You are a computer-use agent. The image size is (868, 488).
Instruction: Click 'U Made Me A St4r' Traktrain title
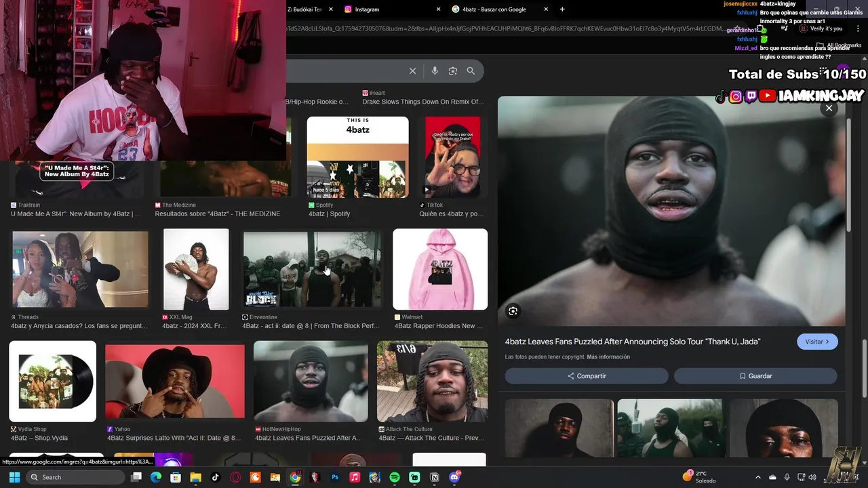tap(76, 213)
